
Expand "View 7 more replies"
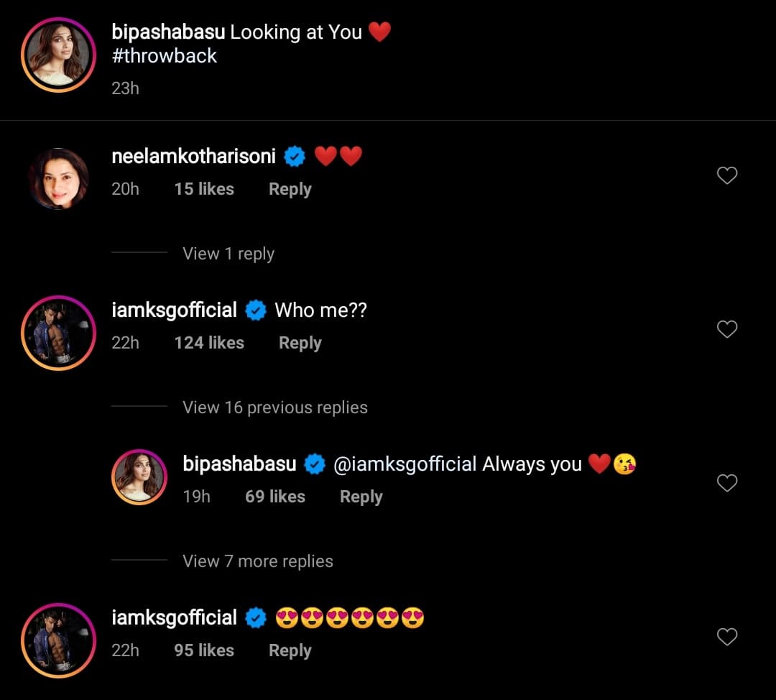(x=257, y=561)
